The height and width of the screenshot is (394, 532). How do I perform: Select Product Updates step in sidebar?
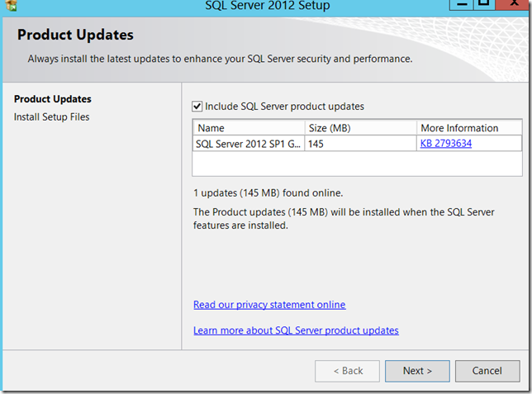53,99
